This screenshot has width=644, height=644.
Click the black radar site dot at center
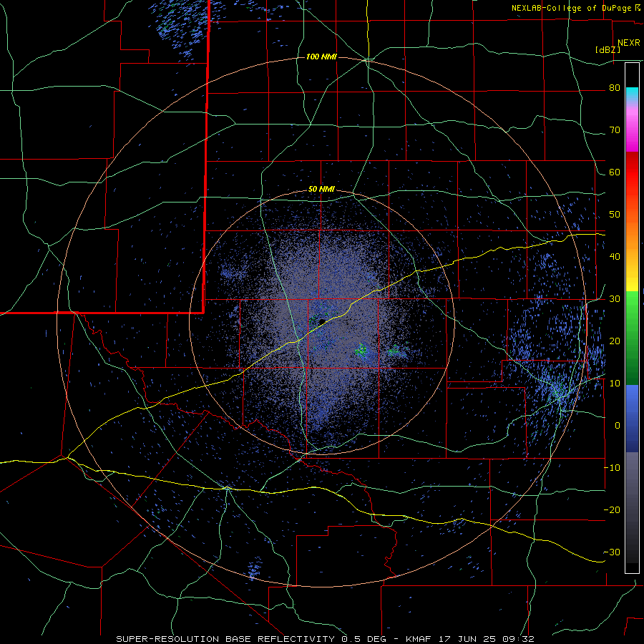click(x=323, y=321)
